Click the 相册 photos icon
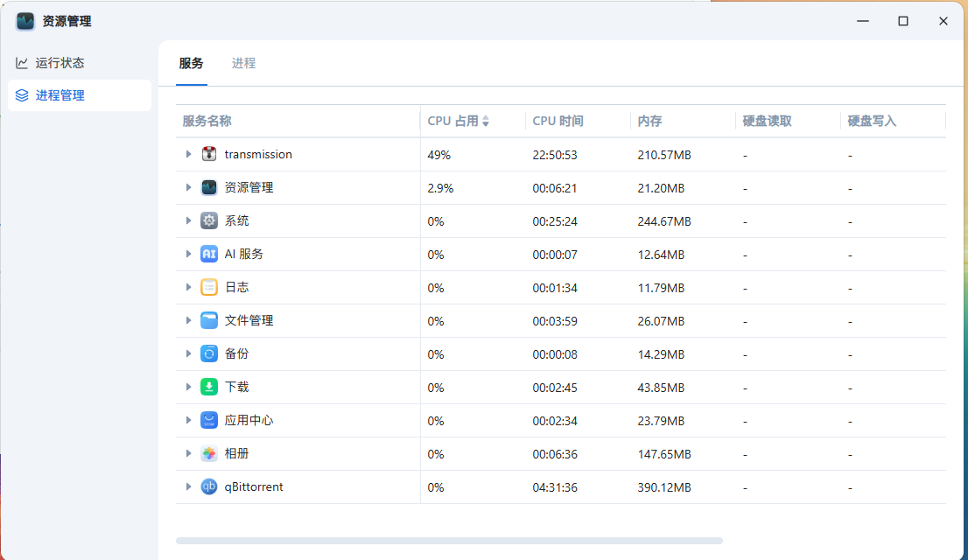 pos(209,453)
